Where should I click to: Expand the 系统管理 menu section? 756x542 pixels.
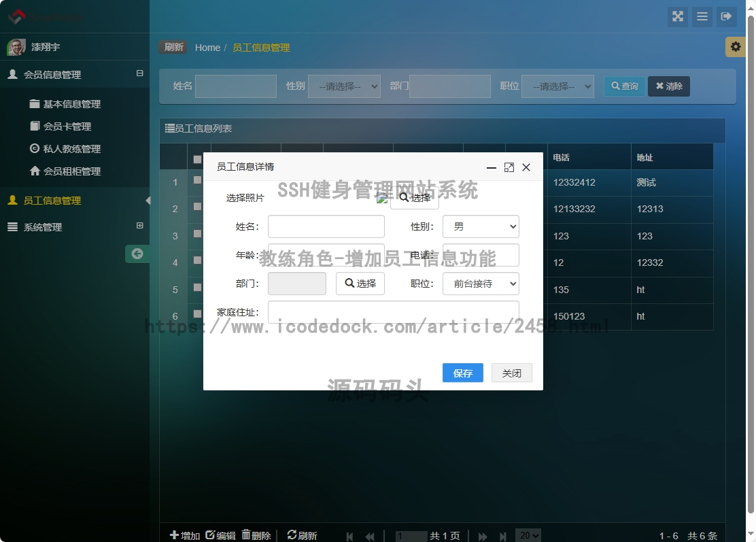(140, 226)
